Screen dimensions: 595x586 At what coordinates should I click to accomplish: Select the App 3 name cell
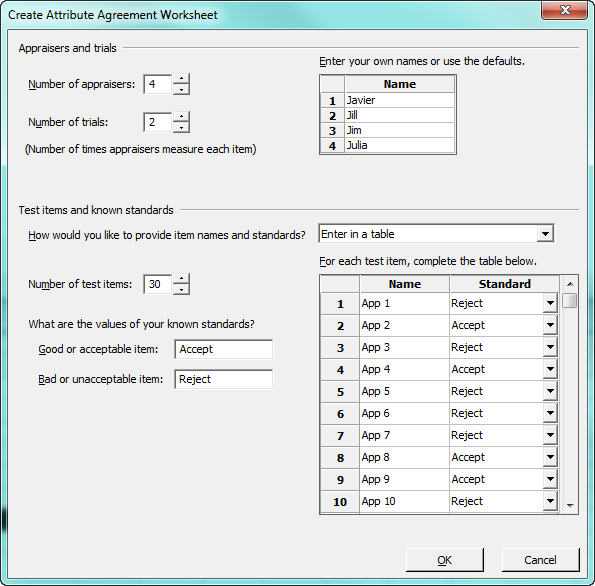point(405,347)
